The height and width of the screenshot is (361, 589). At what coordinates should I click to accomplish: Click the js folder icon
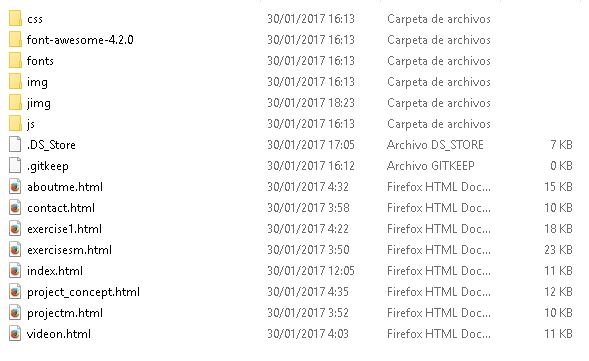coord(15,124)
